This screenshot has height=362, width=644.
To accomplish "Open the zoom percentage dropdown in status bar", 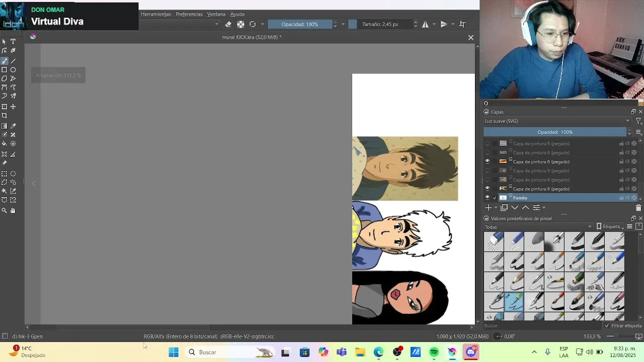I will click(x=592, y=336).
